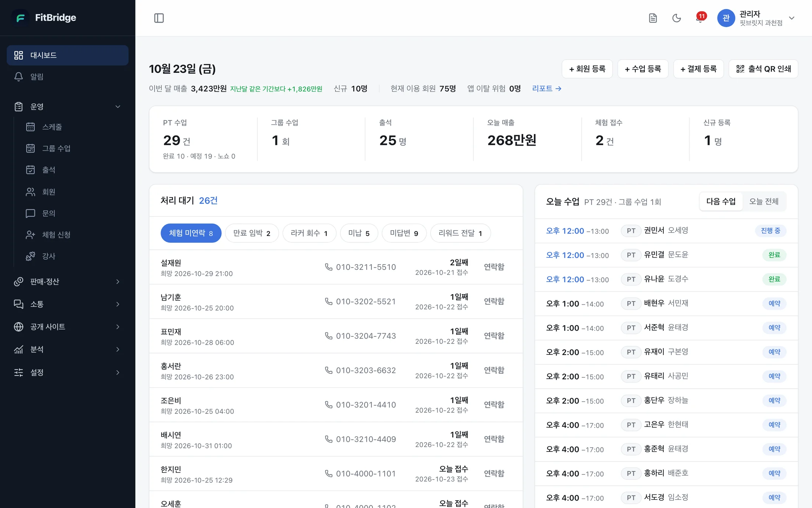Image resolution: width=812 pixels, height=508 pixels.
Task: Open 대시보드 in the sidebar
Action: 68,55
